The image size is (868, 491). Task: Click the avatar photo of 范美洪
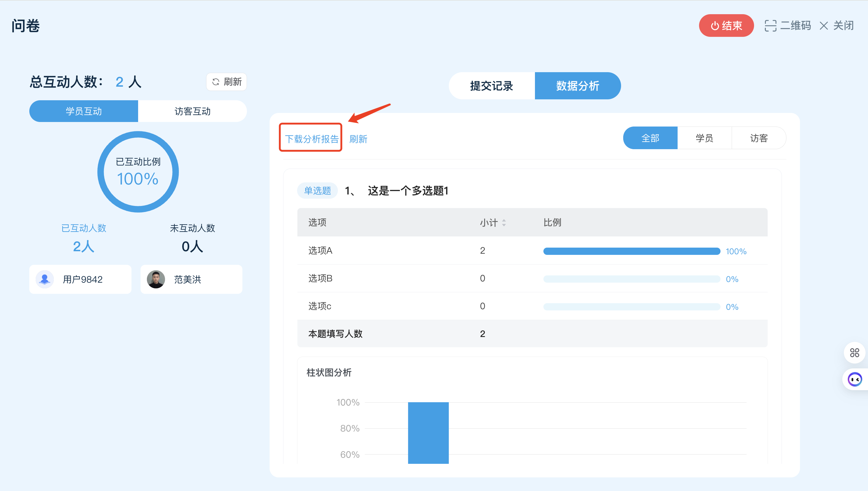point(156,279)
